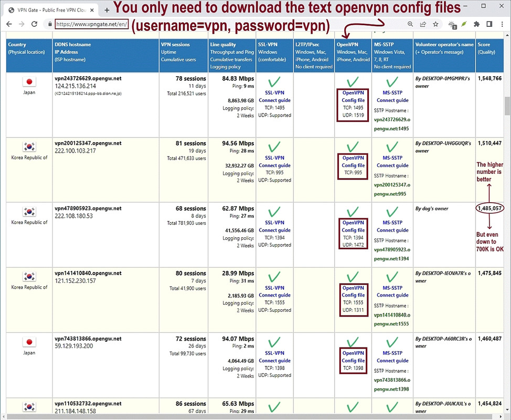Open MS-SSTP Connect guide for vpn141410840

tap(392, 291)
